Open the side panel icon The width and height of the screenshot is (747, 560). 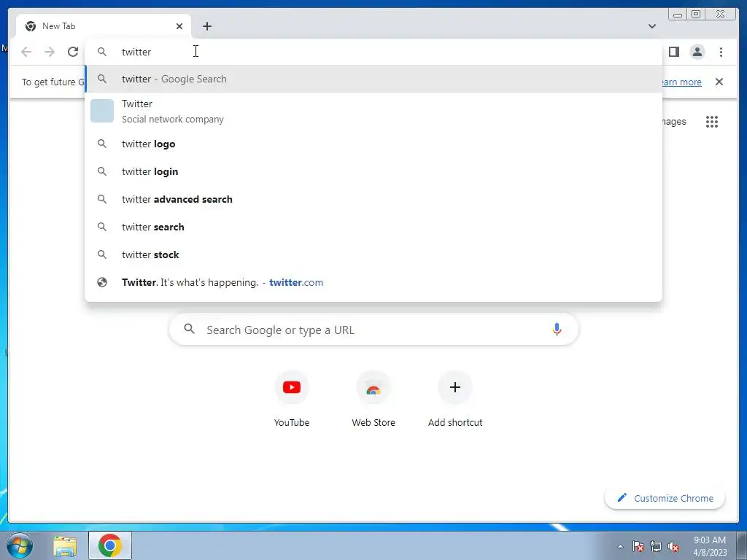[673, 52]
